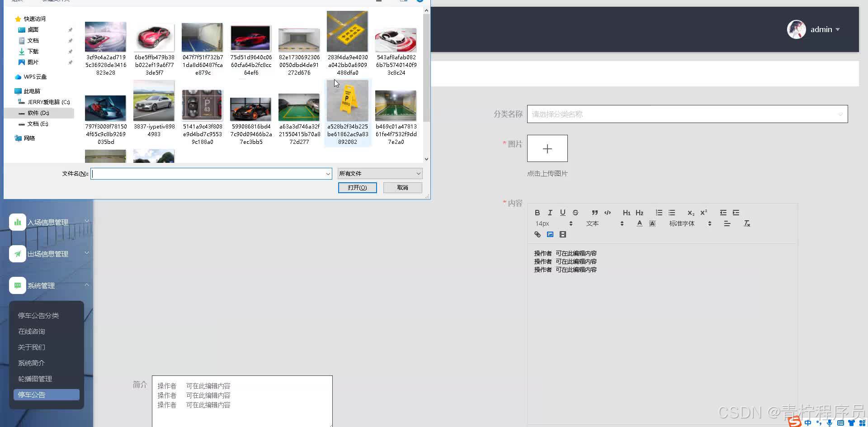
Task: Click the 打开(O) button in file dialog
Action: point(357,188)
